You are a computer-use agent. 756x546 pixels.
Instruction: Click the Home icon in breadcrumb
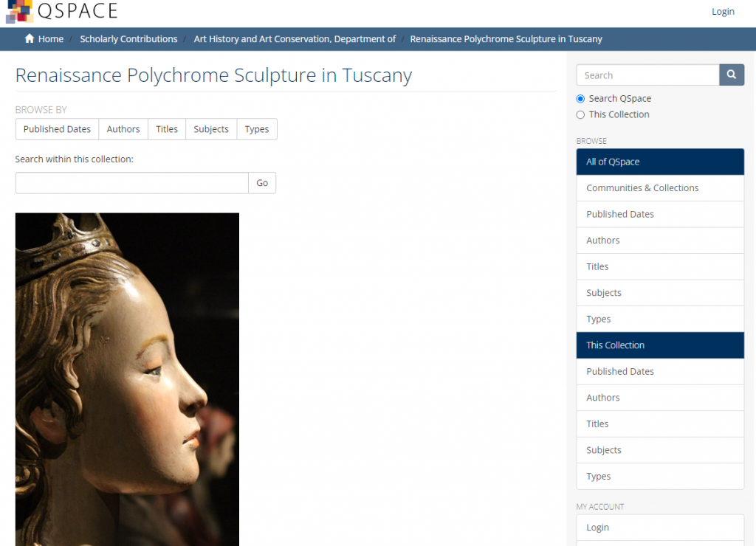click(x=30, y=39)
